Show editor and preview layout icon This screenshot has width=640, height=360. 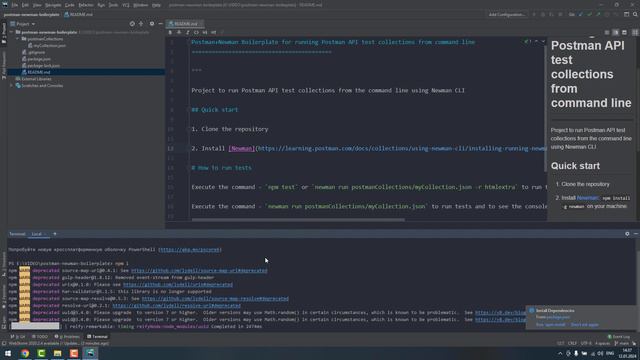click(616, 32)
